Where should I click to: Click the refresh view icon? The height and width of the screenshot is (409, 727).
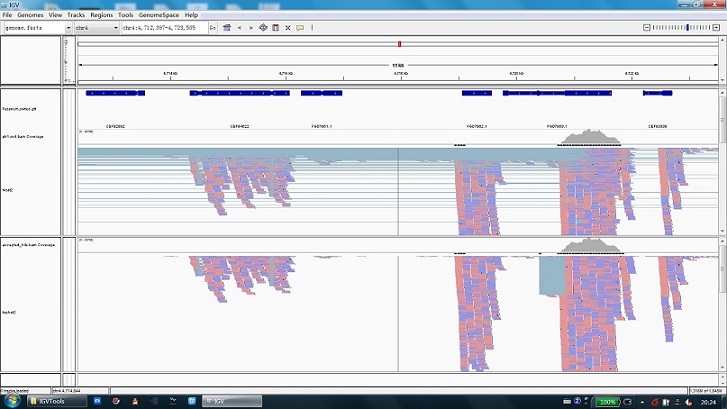263,28
